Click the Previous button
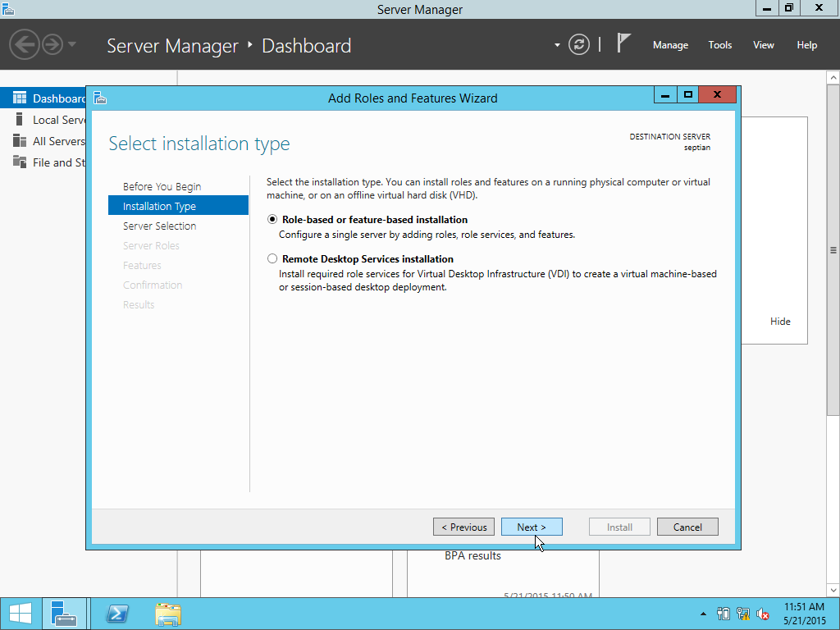The image size is (840, 630). point(463,527)
